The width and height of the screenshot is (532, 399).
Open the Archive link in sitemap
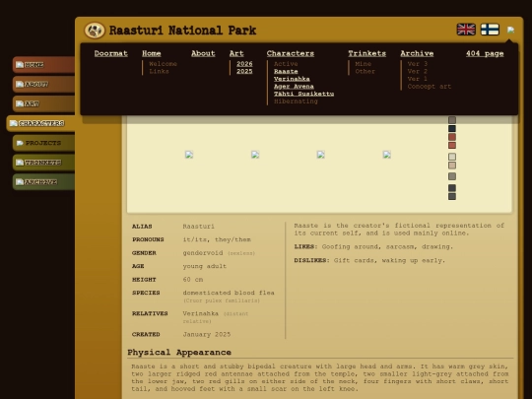[417, 53]
